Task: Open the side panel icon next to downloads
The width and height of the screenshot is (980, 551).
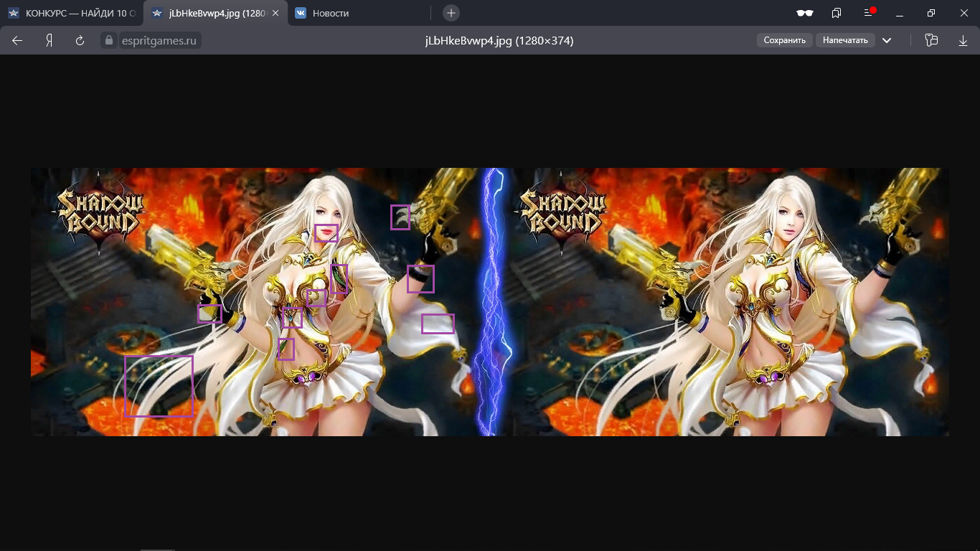Action: [931, 41]
